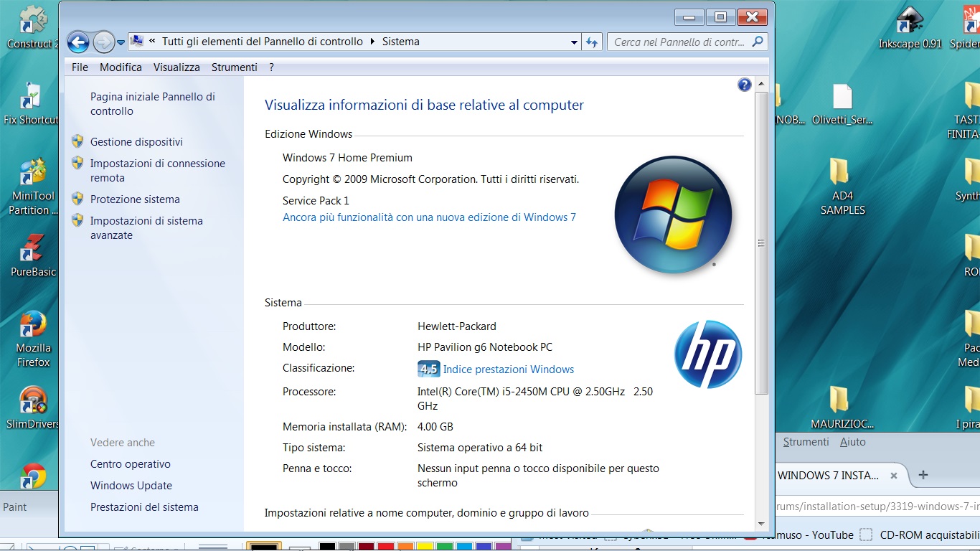This screenshot has height=551, width=980.
Task: Click the 4.00 GB memory value
Action: [435, 426]
